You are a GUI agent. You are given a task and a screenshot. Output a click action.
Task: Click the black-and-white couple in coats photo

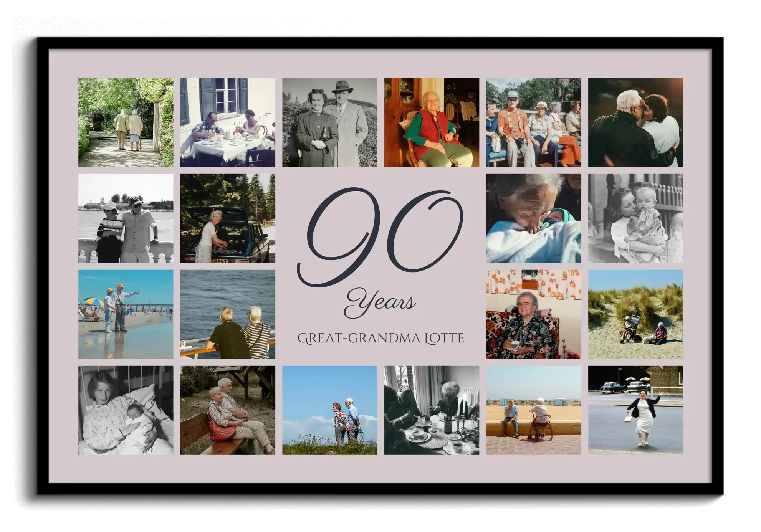coord(329,122)
